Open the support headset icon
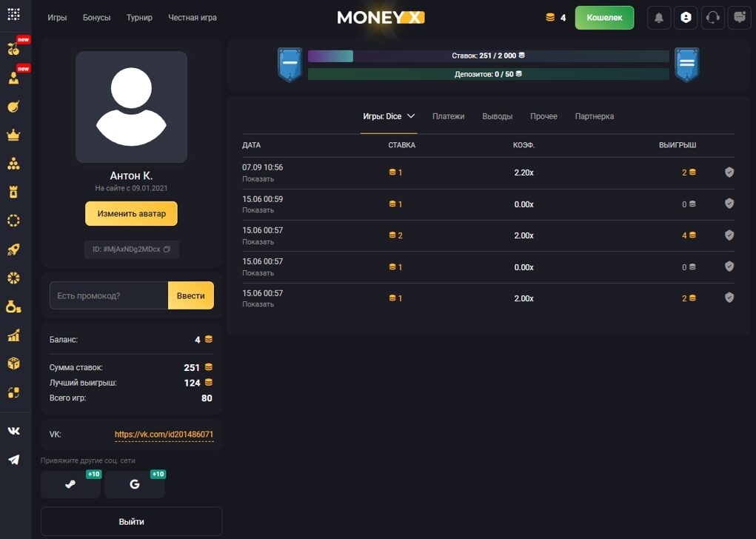756x539 pixels. 712,18
